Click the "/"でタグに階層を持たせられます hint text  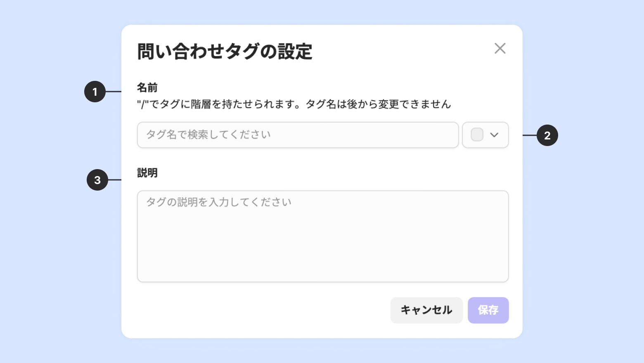click(x=219, y=104)
